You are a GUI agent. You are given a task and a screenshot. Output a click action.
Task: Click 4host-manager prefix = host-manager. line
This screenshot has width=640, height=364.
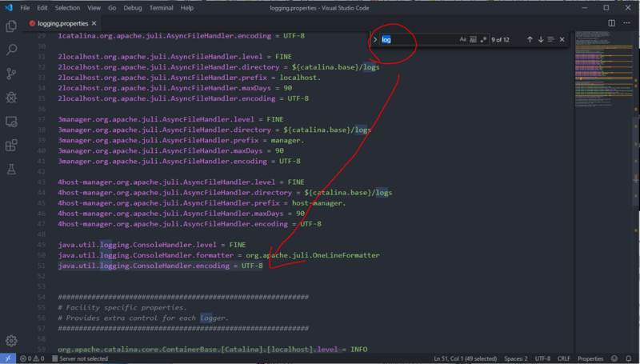pyautogui.click(x=202, y=203)
